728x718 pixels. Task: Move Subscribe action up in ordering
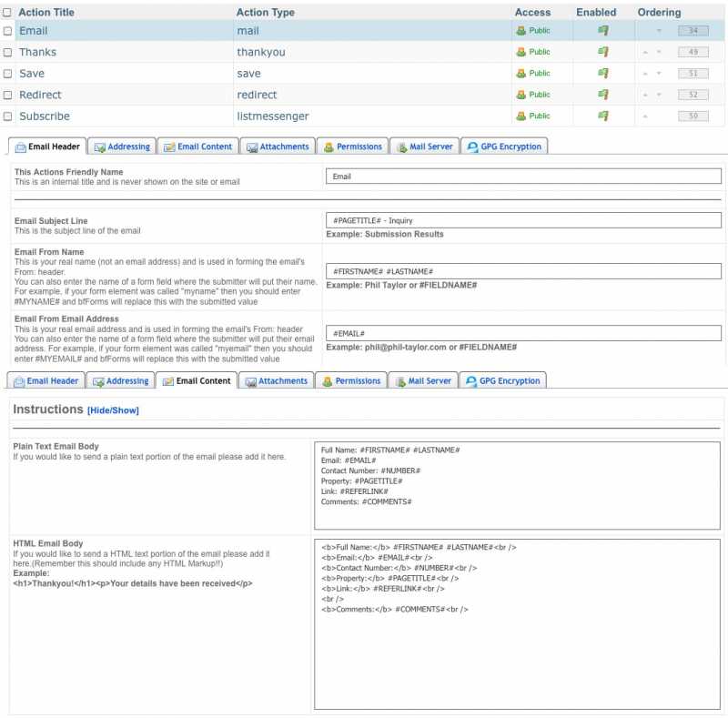(645, 116)
